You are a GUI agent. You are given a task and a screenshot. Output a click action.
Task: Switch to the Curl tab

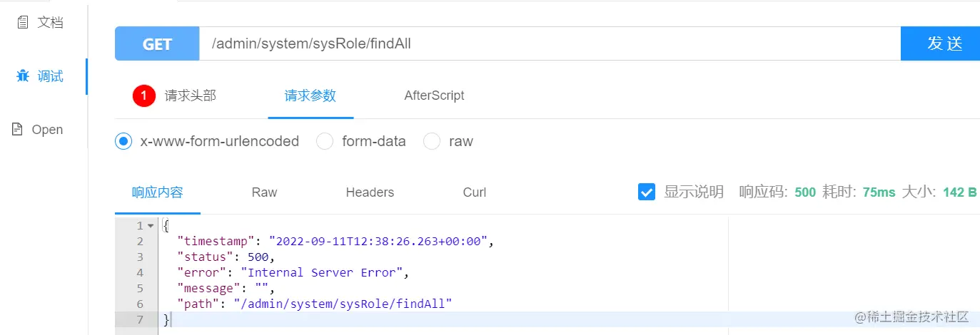pos(475,192)
